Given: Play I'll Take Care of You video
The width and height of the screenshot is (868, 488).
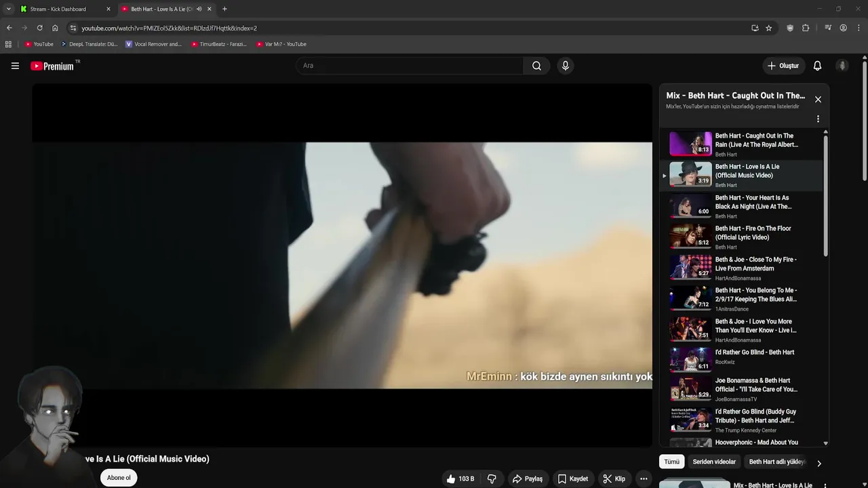Looking at the screenshot, I should click(x=741, y=389).
